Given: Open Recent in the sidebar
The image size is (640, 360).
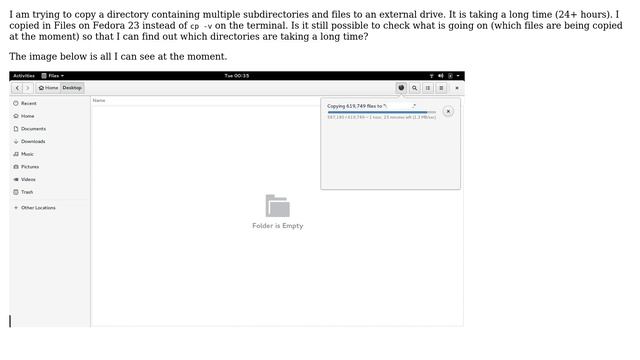Looking at the screenshot, I should (49, 103).
